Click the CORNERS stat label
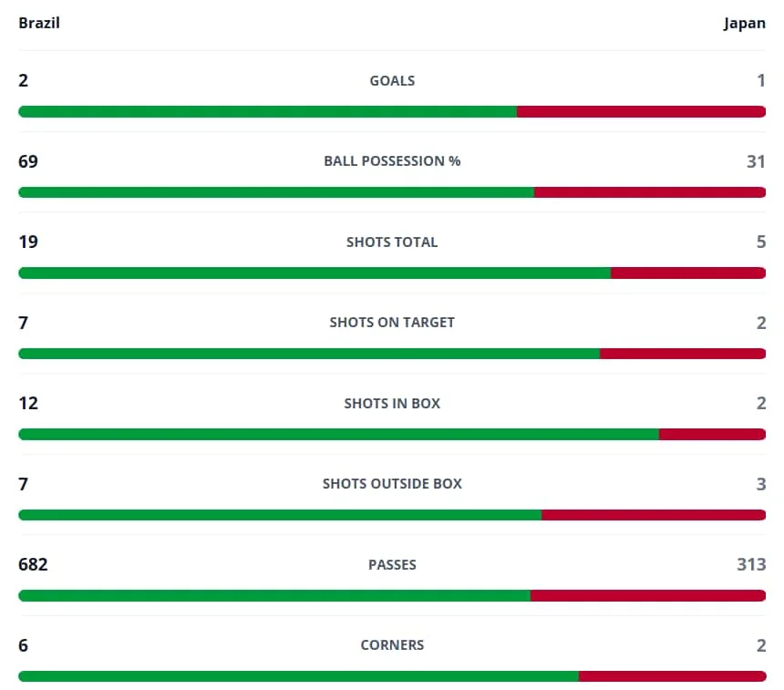 pos(392,645)
